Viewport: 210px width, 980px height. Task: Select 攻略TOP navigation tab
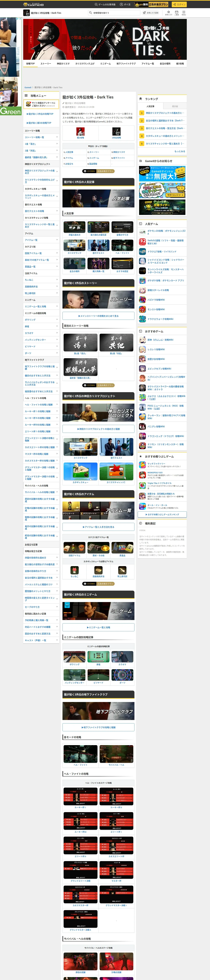click(30, 64)
